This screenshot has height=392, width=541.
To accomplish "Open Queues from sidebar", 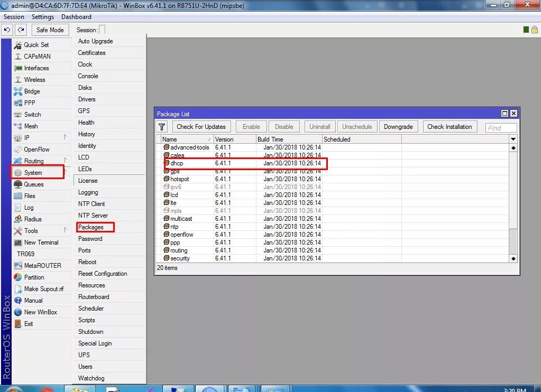I will 41,184.
